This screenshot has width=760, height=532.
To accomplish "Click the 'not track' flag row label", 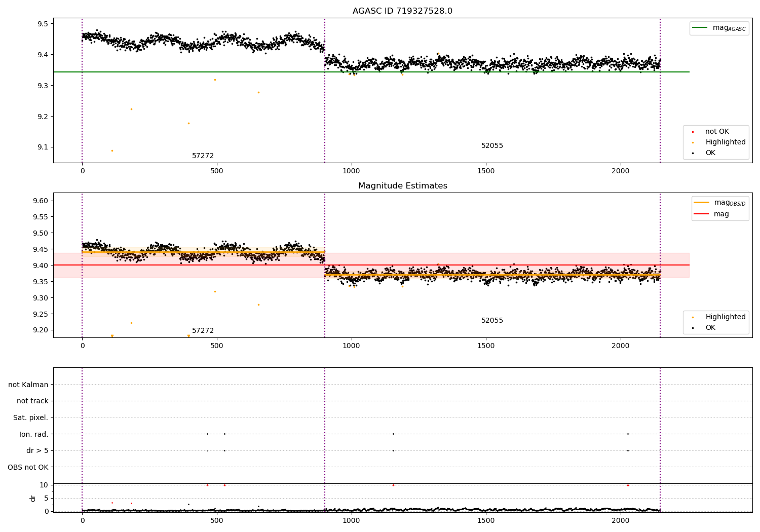I will pos(32,401).
